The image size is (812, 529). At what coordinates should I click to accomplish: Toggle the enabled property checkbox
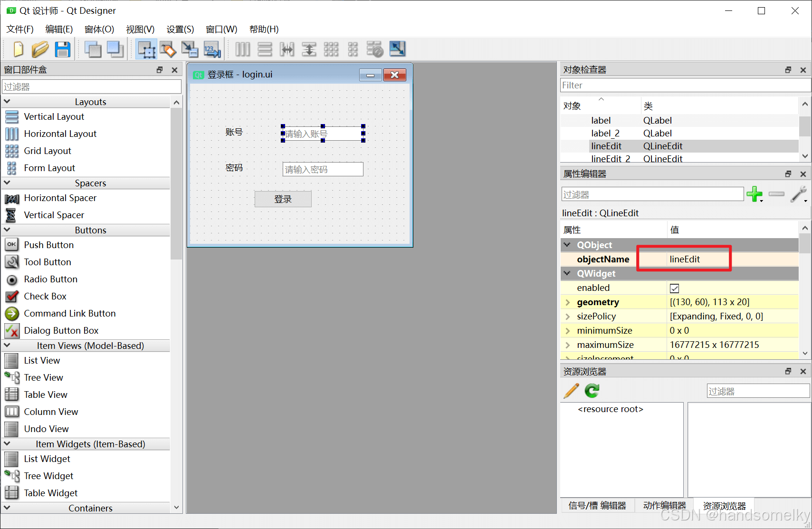(674, 288)
